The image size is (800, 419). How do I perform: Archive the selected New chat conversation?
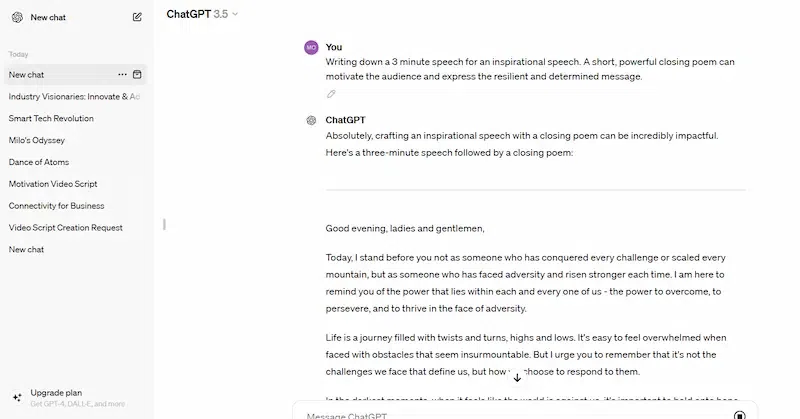pyautogui.click(x=138, y=75)
